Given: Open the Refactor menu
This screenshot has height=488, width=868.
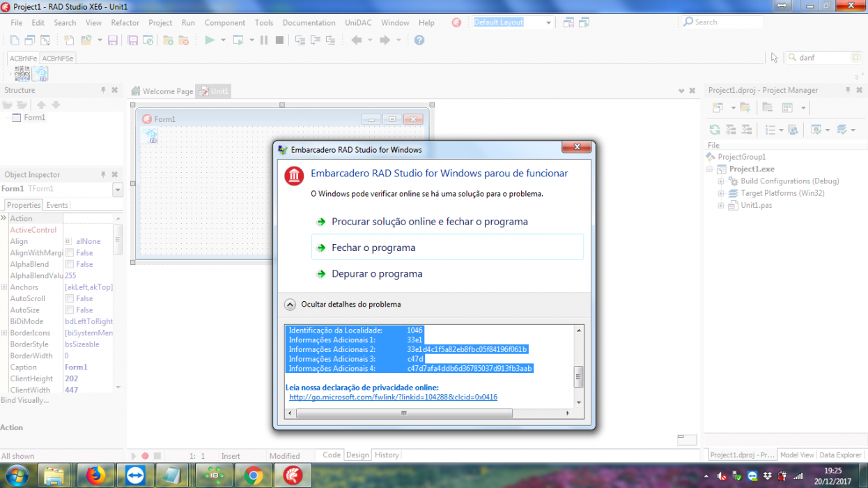Looking at the screenshot, I should click(125, 22).
